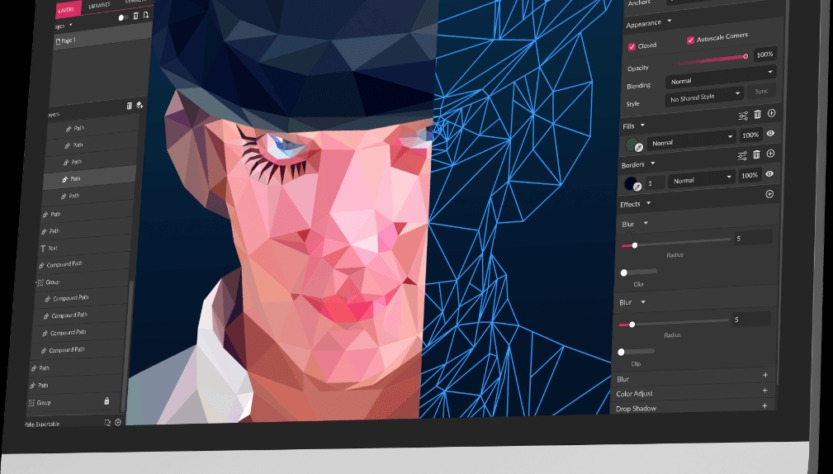This screenshot has height=474, width=833.
Task: Add a new border with the plus icon
Action: coord(770,154)
